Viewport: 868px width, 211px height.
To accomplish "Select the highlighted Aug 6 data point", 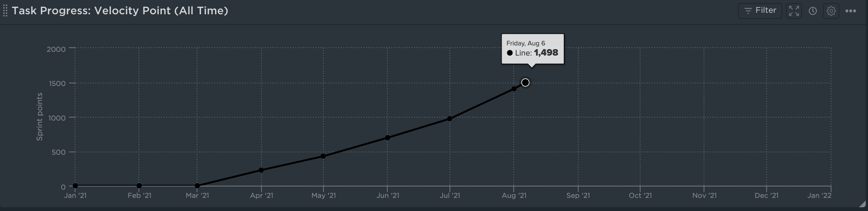I will pyautogui.click(x=525, y=83).
